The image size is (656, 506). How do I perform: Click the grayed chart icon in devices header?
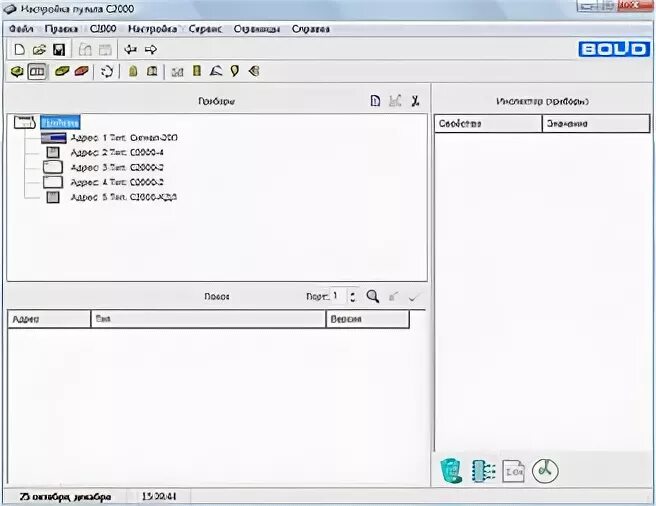pos(395,101)
